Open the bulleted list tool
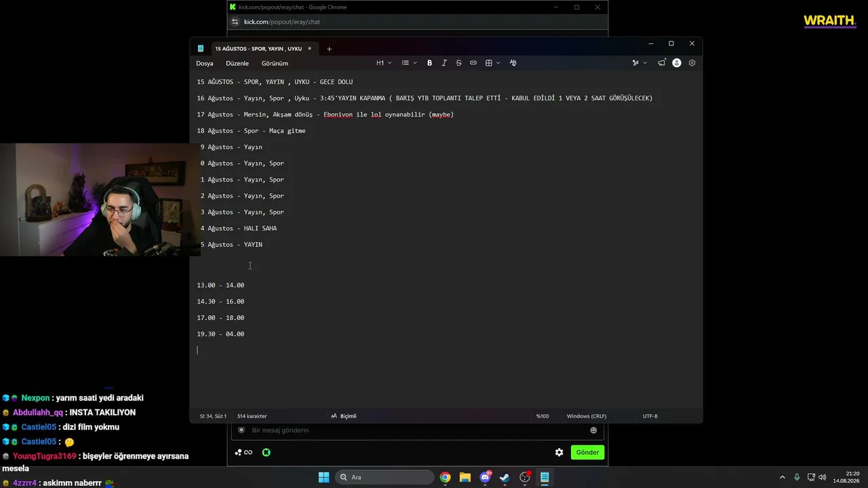Viewport: 868px width, 488px height. (x=406, y=63)
